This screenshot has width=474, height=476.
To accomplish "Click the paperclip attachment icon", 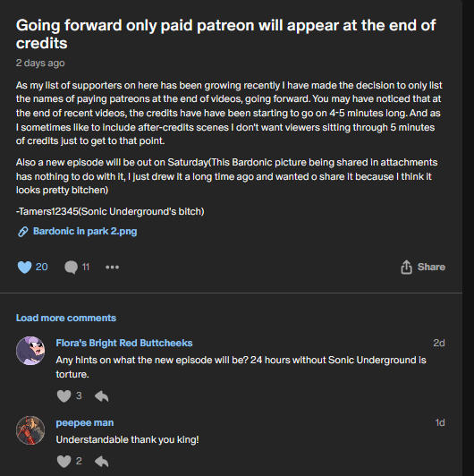I will (x=23, y=232).
